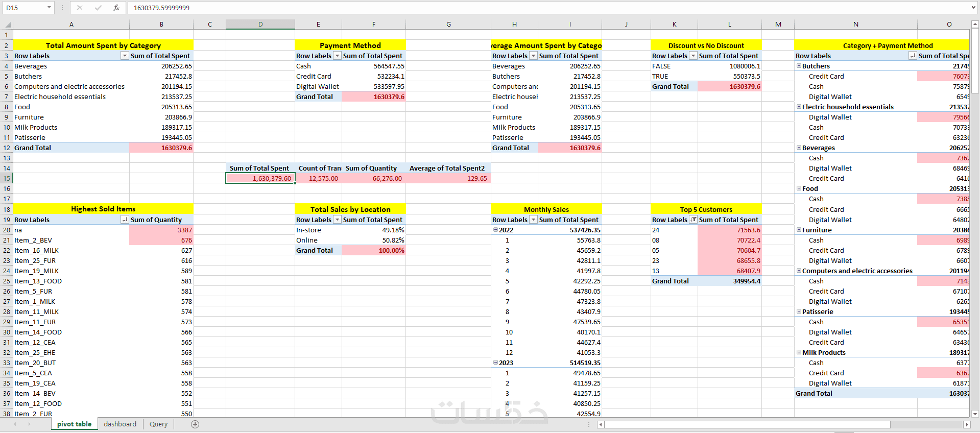Select the Online 50.82% cell
980x433 pixels.
click(374, 240)
